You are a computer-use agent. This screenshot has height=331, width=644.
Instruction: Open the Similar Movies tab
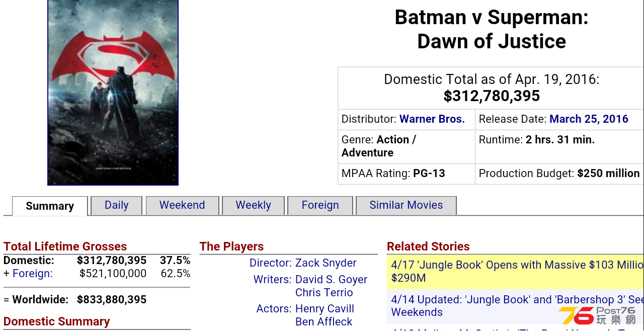click(406, 205)
